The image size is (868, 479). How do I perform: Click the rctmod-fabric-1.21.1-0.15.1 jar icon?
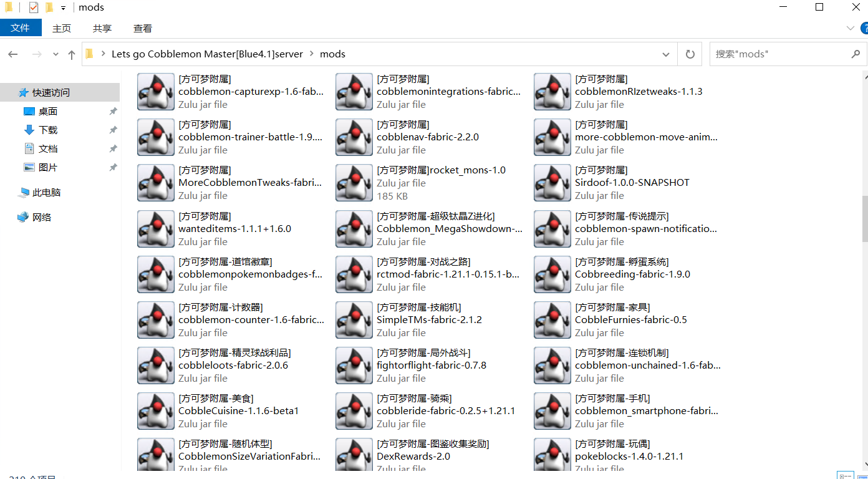[354, 274]
